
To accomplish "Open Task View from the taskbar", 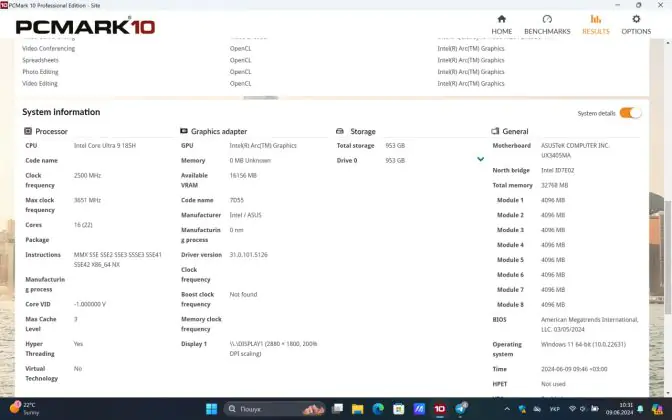I will [x=337, y=409].
